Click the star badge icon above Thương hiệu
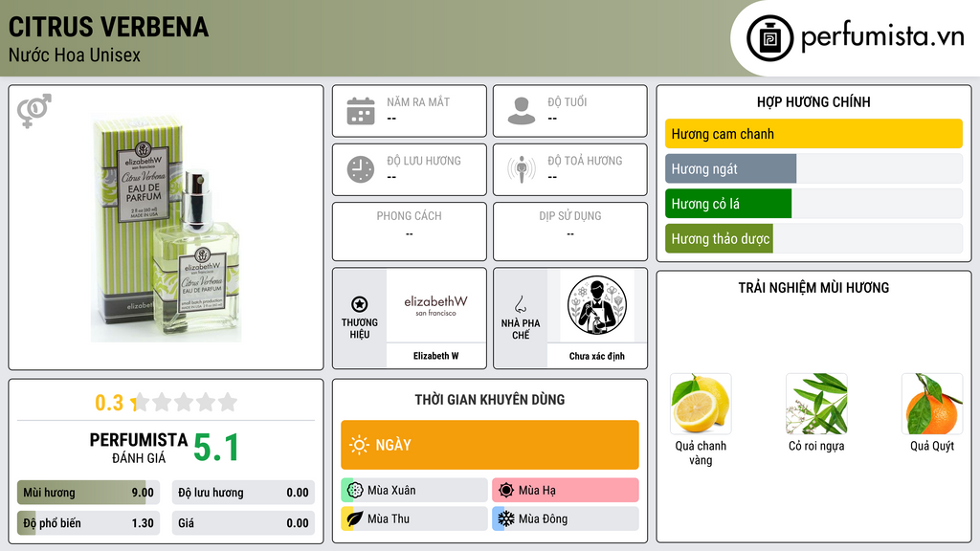The image size is (980, 551). 360,304
